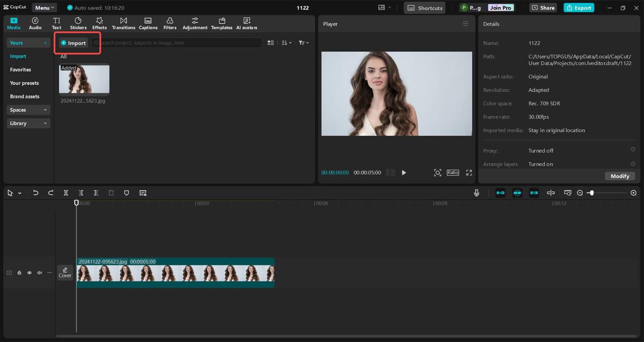Zoom out the timeline

580,193
